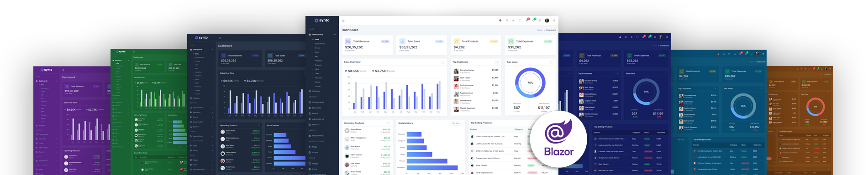
Task: Select Crypto in the white dashboard sidebar
Action: tap(318, 48)
